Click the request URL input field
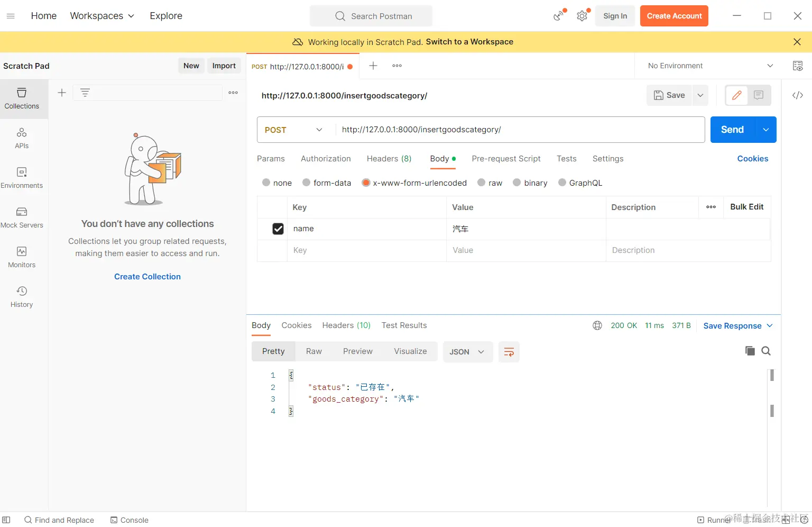 pos(518,130)
